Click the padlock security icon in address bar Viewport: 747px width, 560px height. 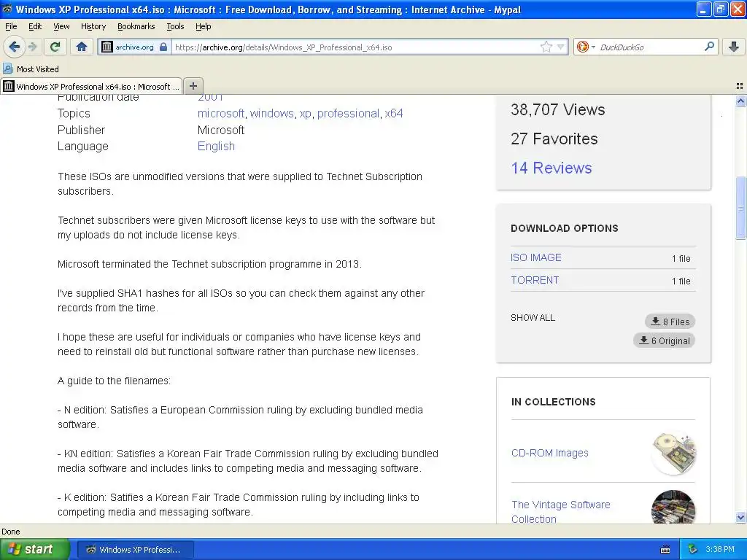pyautogui.click(x=163, y=47)
